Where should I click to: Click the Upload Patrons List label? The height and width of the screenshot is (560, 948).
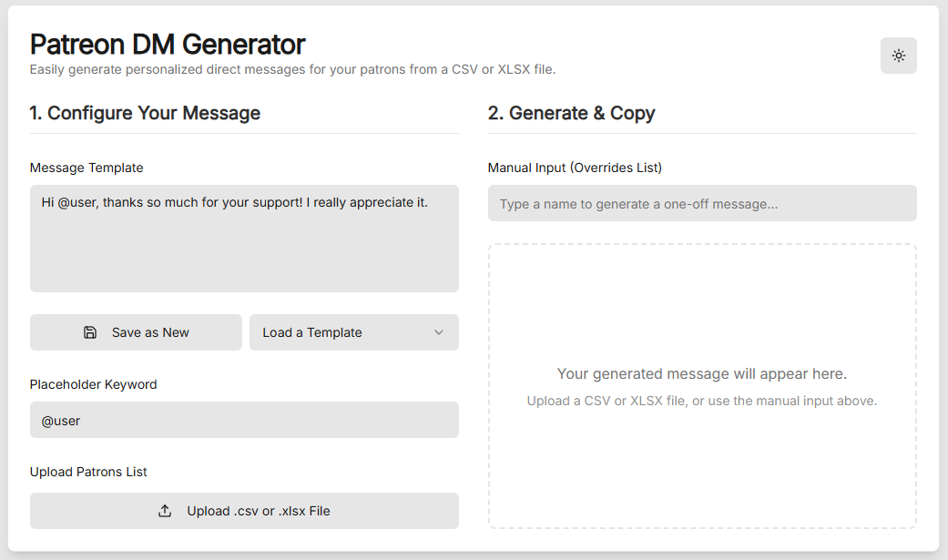click(x=88, y=472)
